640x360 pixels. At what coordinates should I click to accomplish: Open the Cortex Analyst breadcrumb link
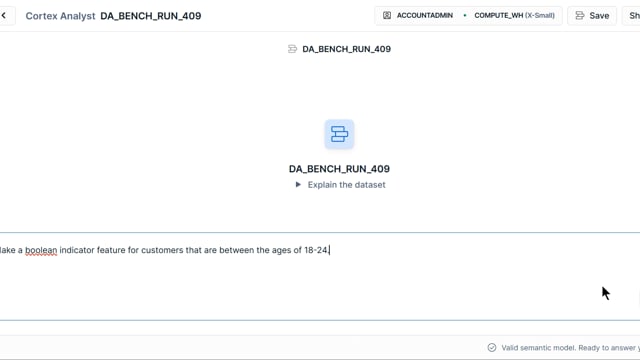click(60, 16)
